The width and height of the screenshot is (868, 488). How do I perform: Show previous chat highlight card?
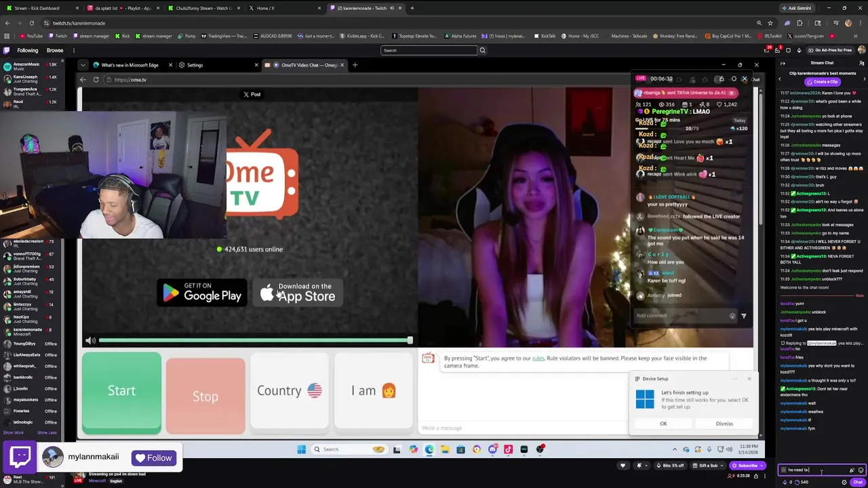[x=779, y=79]
